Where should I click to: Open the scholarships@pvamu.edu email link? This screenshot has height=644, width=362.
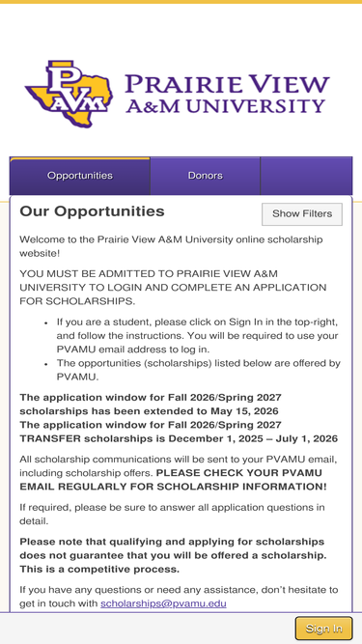[163, 603]
